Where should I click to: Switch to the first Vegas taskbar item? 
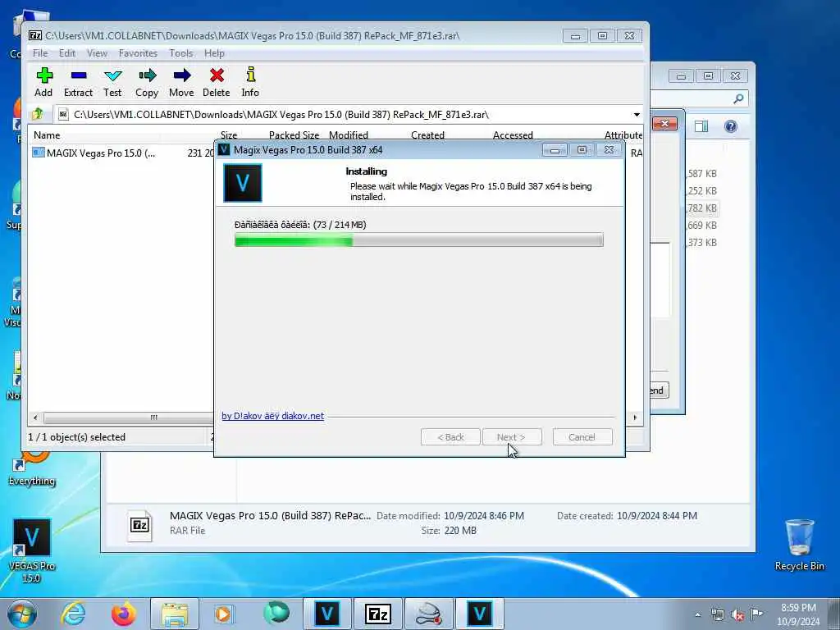pos(326,614)
